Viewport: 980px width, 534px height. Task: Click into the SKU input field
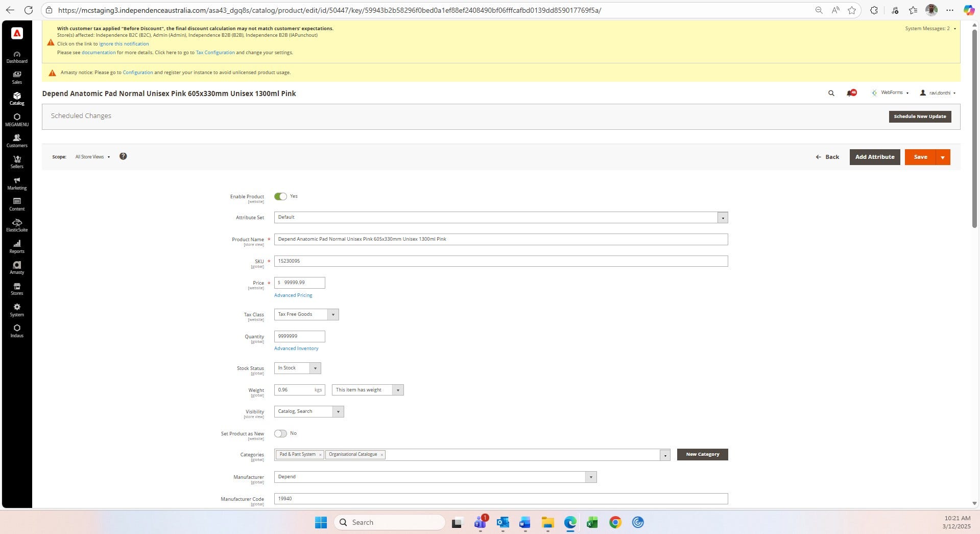click(500, 261)
